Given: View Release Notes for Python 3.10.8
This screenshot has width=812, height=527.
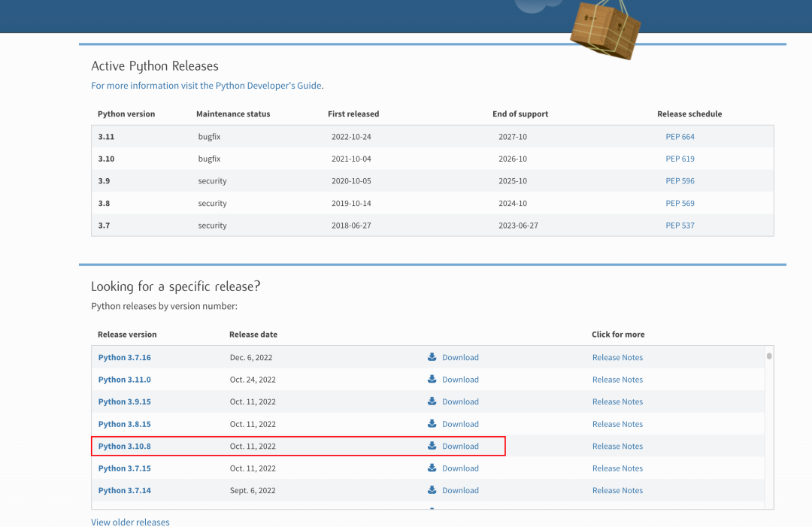Looking at the screenshot, I should coord(617,447).
